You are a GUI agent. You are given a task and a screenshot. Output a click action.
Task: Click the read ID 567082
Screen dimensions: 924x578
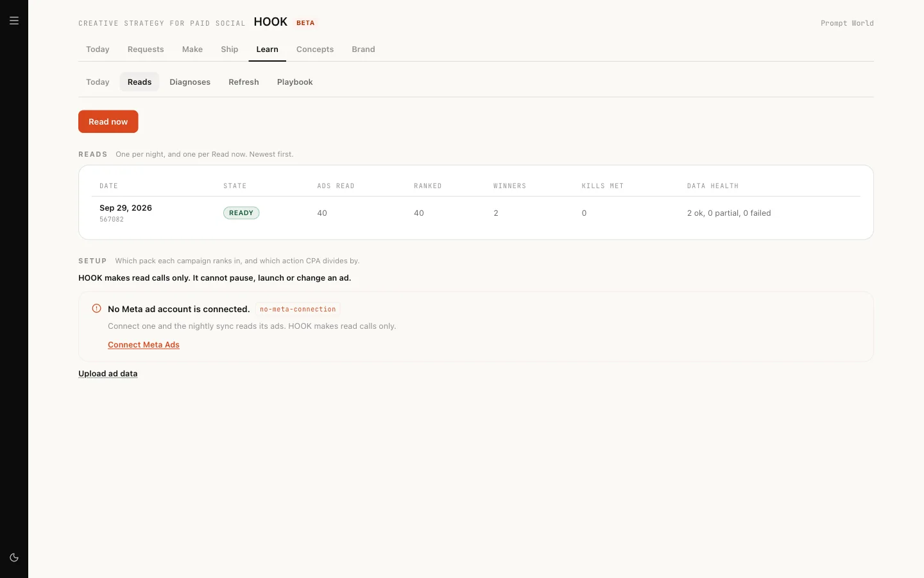(x=112, y=220)
